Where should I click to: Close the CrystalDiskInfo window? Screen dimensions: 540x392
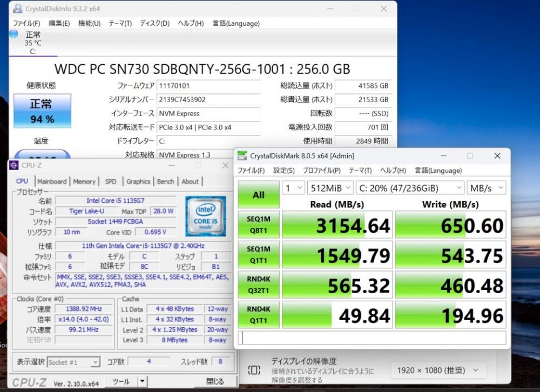(383, 9)
